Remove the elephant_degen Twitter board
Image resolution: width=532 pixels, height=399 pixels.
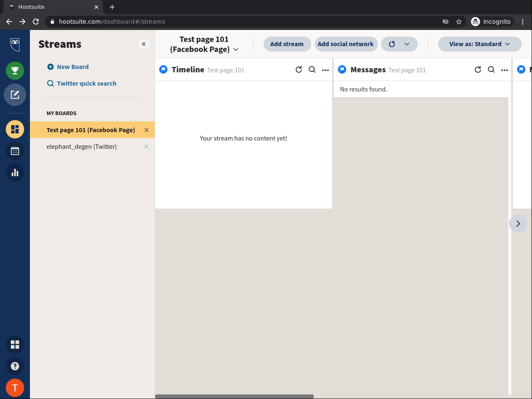pos(146,147)
